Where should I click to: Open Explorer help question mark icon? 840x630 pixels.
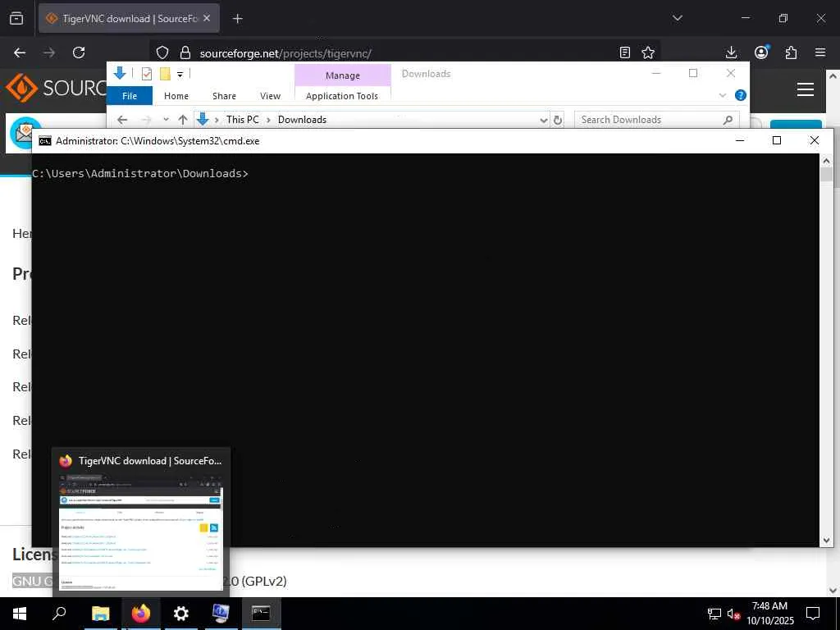click(741, 95)
